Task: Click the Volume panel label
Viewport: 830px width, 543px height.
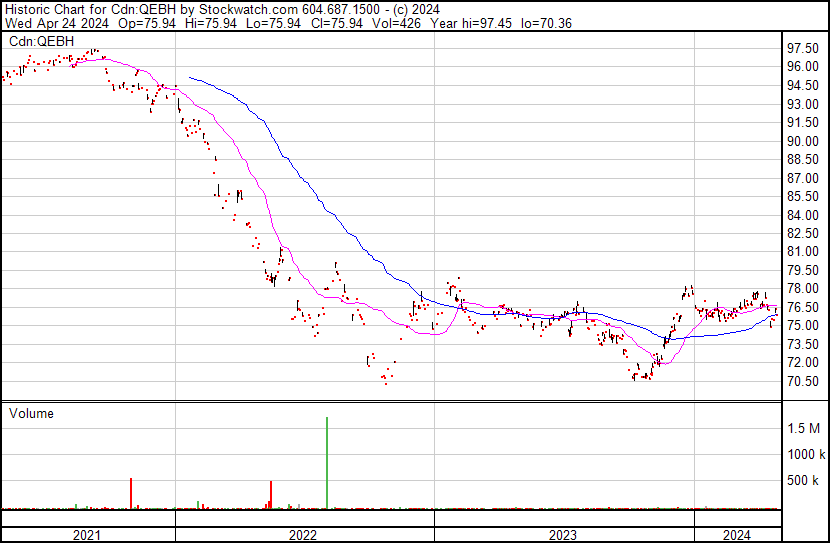Action: tap(31, 413)
